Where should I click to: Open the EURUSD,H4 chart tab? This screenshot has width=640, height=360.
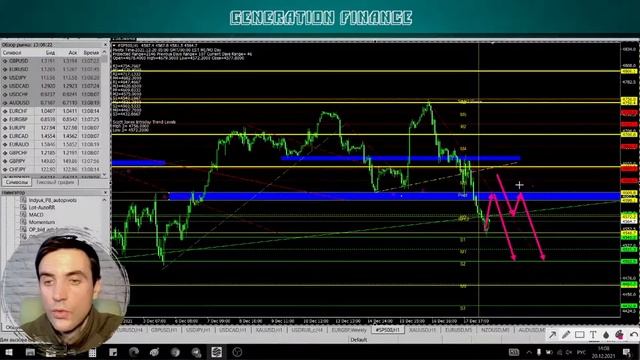point(131,330)
